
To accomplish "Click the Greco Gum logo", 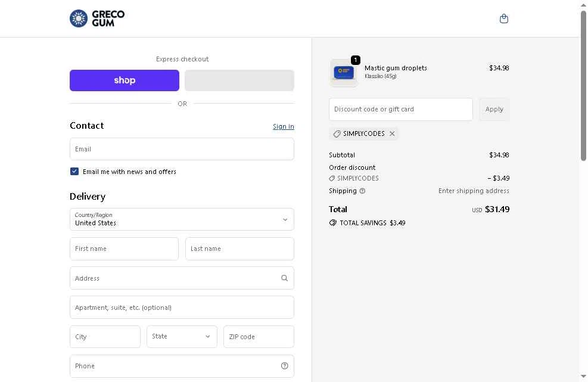I will [x=97, y=18].
